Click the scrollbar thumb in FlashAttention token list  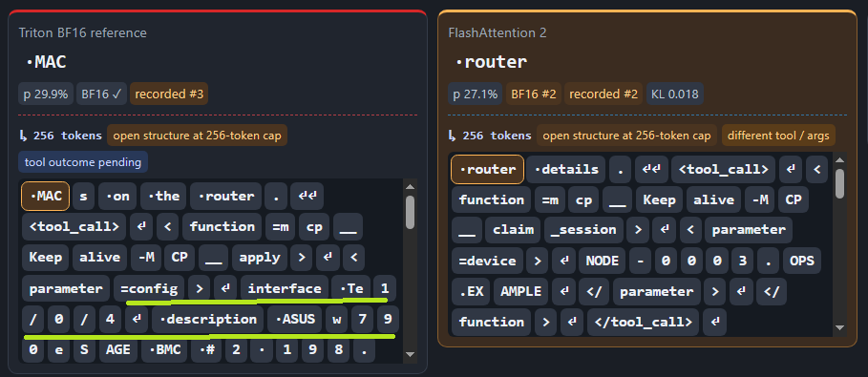tap(839, 183)
